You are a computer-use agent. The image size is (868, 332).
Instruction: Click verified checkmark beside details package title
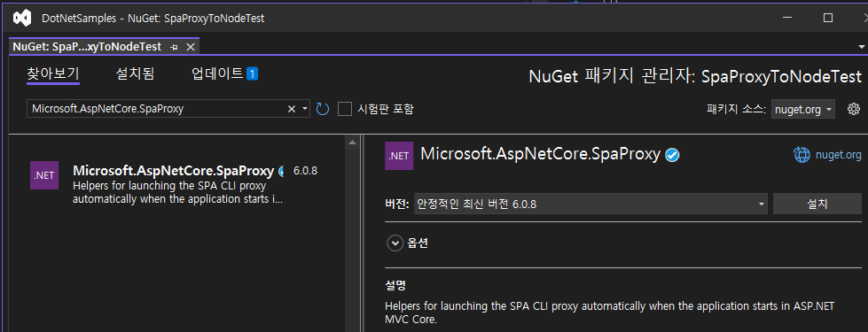(672, 156)
